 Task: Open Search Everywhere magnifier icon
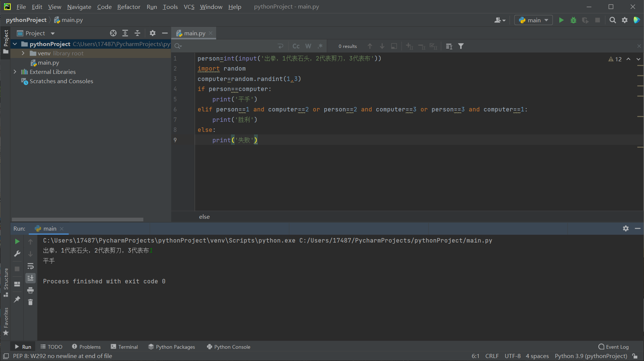click(613, 20)
